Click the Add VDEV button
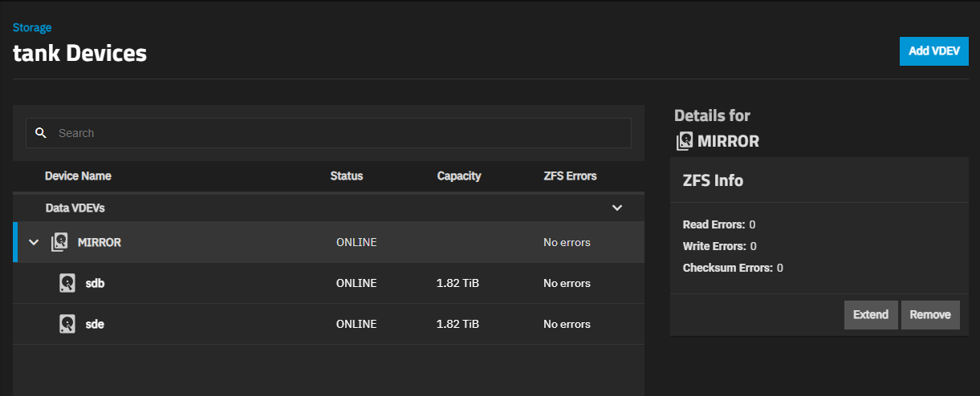980x396 pixels. (x=933, y=51)
